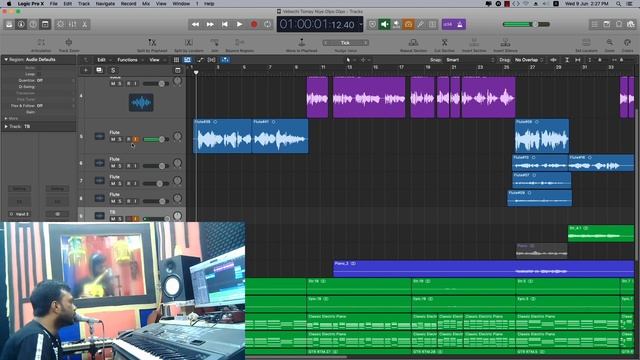
Task: Collapse the Region Audio Defaults triangle
Action: (x=6, y=60)
